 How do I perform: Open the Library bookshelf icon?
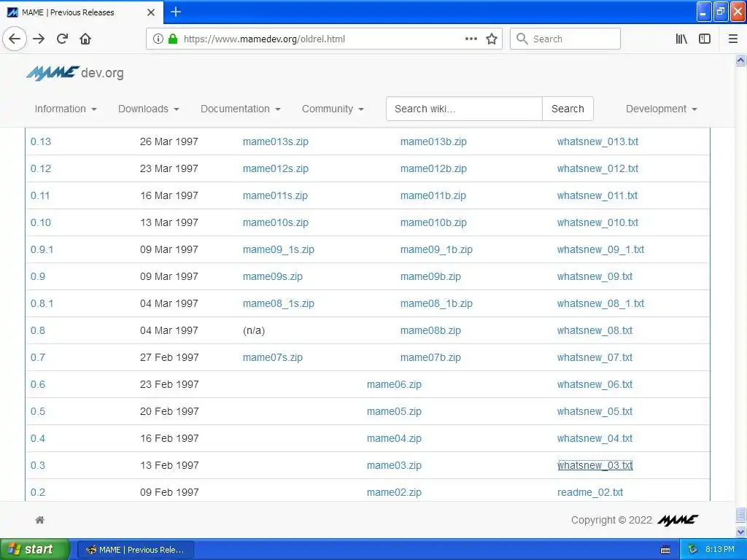coord(681,39)
